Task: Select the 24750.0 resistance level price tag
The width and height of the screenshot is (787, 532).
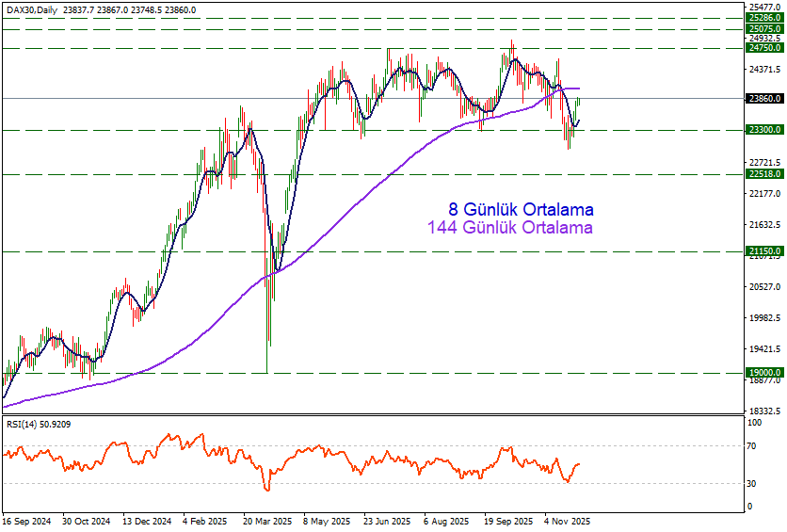Action: 764,47
